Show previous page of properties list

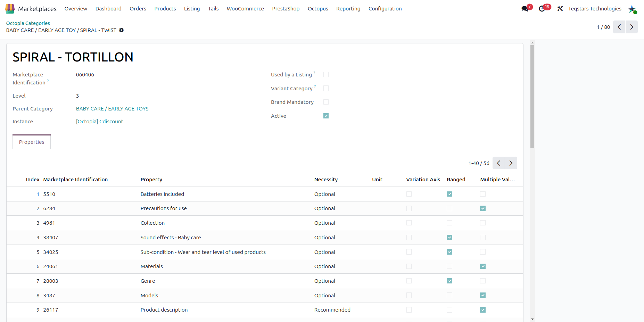[x=498, y=163]
